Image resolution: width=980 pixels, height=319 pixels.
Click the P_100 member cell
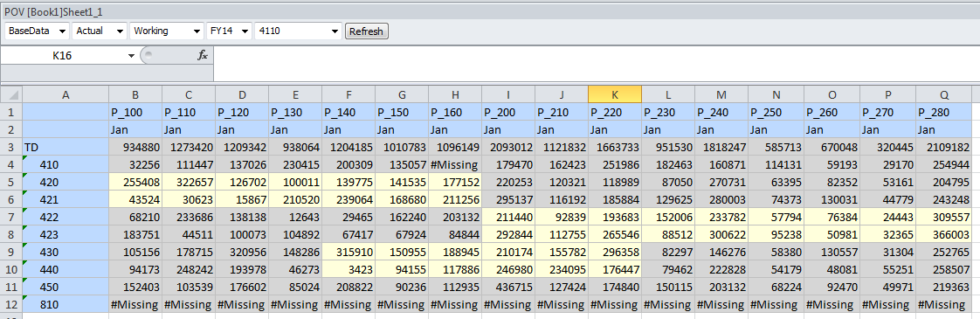[x=135, y=113]
